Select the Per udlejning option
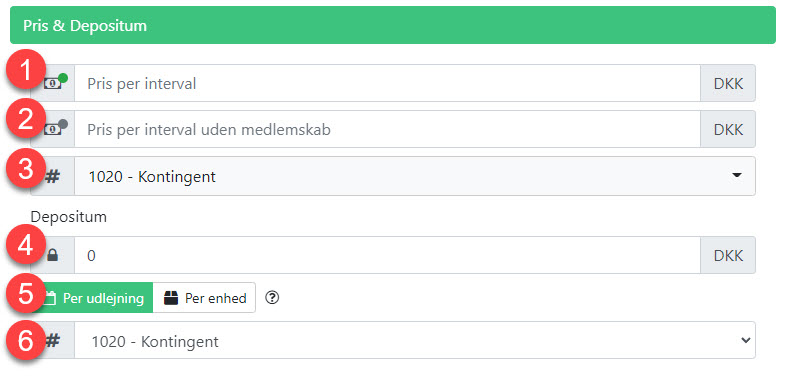 (x=95, y=298)
